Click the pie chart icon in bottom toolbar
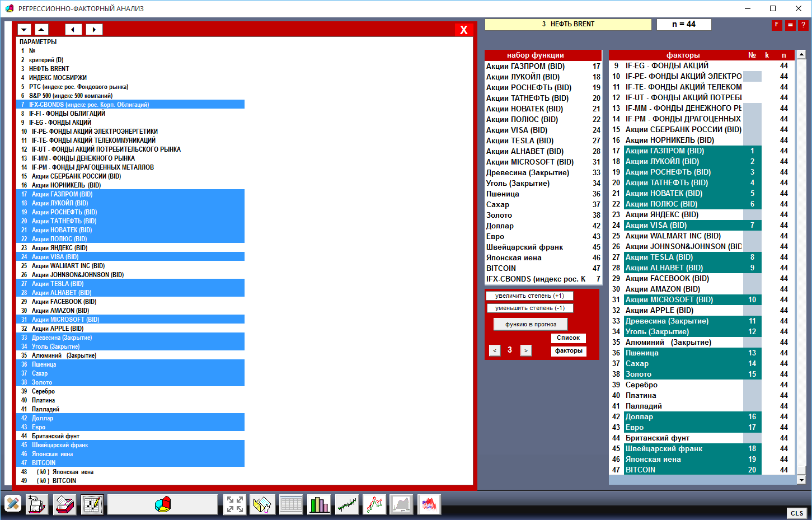The image size is (812, 520). [162, 504]
